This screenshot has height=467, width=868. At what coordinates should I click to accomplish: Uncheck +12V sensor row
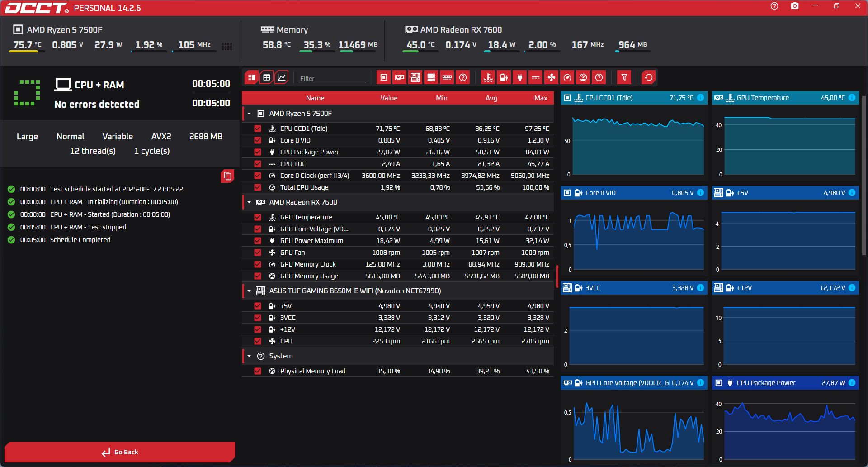pos(258,329)
